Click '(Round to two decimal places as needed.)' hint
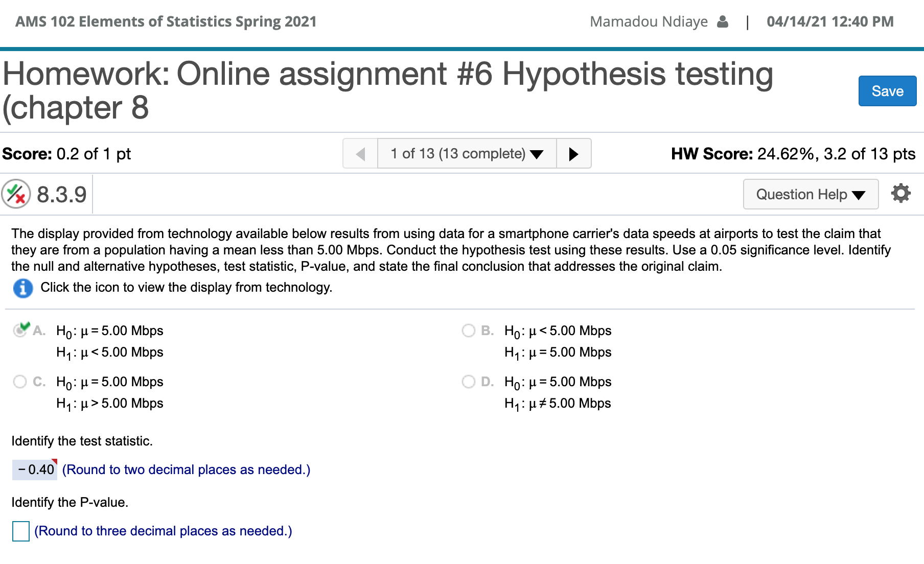The height and width of the screenshot is (564, 924). [x=186, y=470]
